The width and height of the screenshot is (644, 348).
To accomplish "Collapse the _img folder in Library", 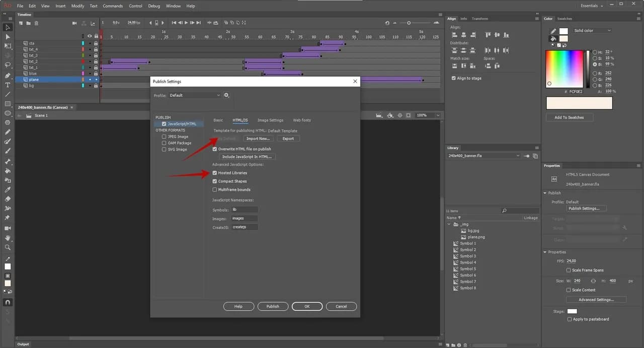I will 449,224.
